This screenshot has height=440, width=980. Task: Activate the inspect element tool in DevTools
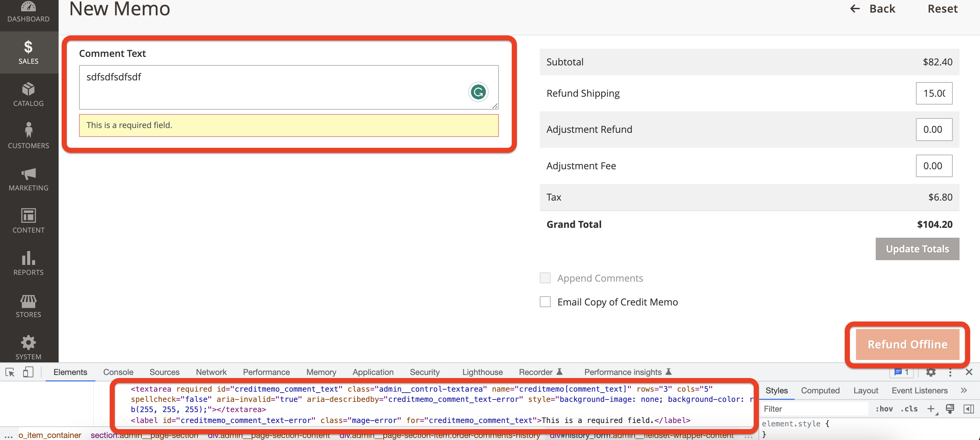9,372
